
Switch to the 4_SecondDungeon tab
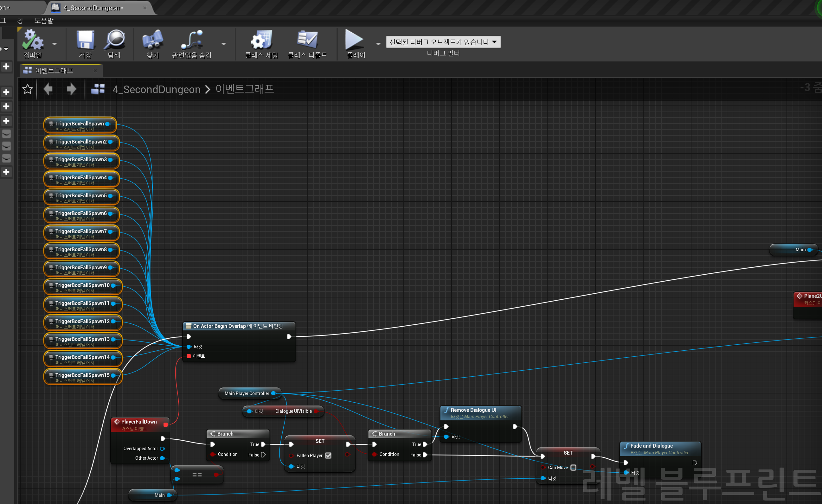click(x=94, y=8)
